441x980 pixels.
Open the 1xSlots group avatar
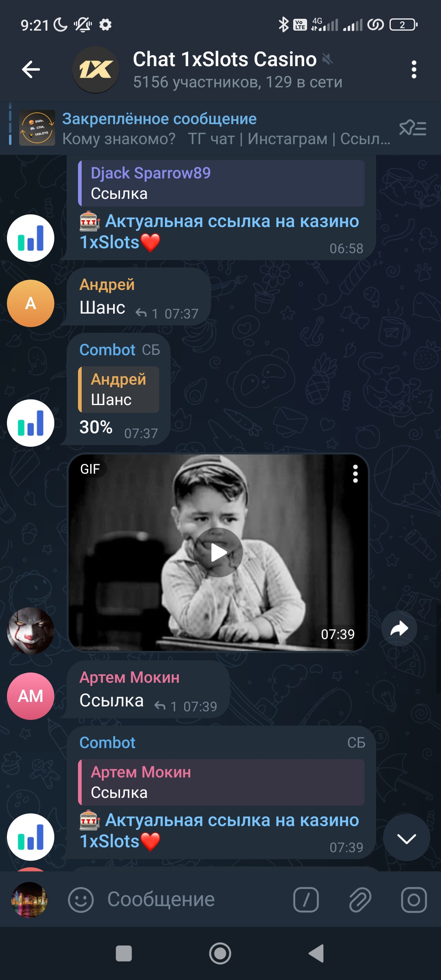96,70
